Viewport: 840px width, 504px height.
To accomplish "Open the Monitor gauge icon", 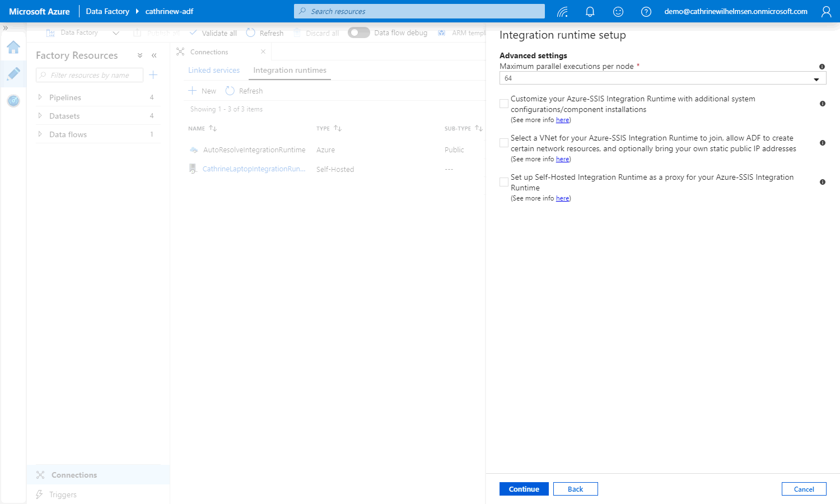I will click(13, 101).
